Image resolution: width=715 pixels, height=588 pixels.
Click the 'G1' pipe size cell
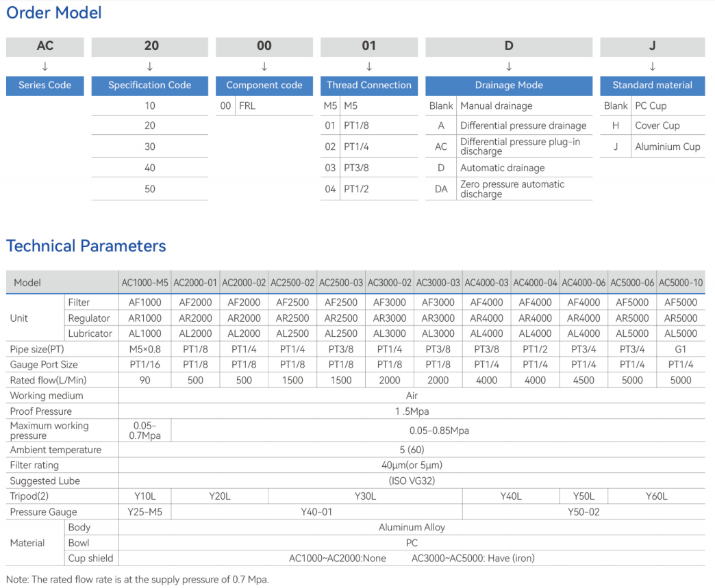[x=680, y=349]
